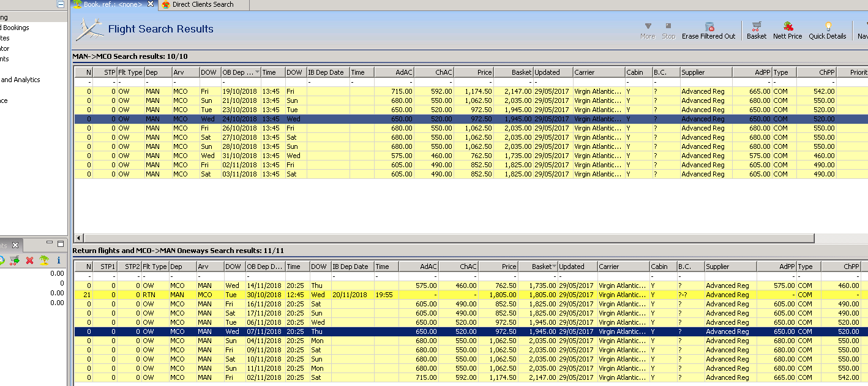Image resolution: width=868 pixels, height=386 pixels.
Task: Show Quick Details with the lightbulb icon
Action: pos(827,30)
